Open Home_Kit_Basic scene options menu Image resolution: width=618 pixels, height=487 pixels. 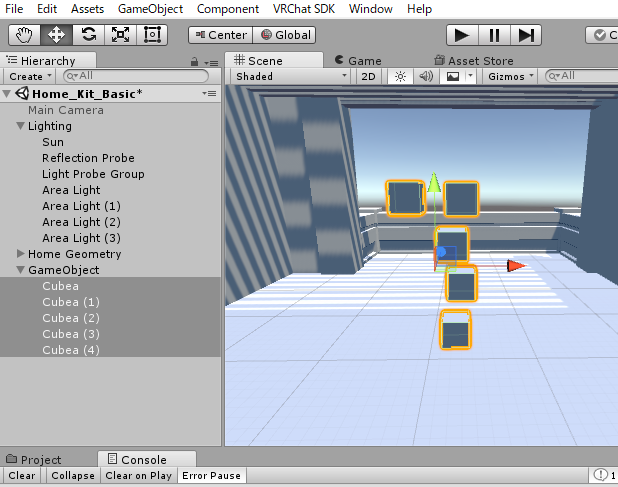pos(209,94)
